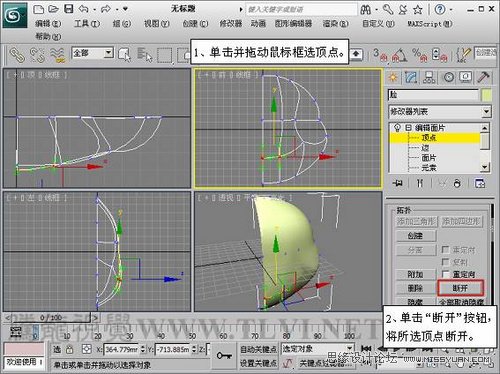Open the 3ds Max application menu logo
500x374 pixels.
click(x=14, y=15)
